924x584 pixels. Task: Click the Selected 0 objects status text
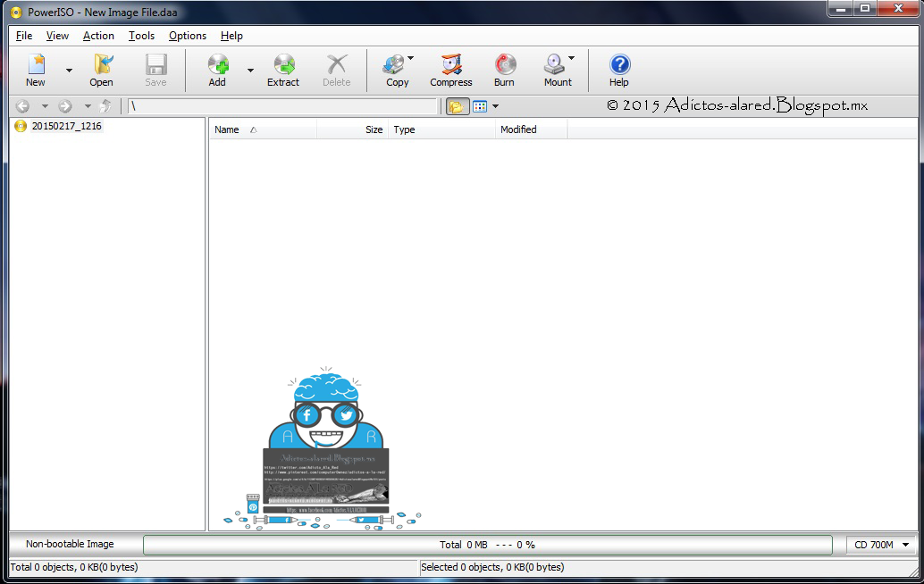[x=492, y=568]
